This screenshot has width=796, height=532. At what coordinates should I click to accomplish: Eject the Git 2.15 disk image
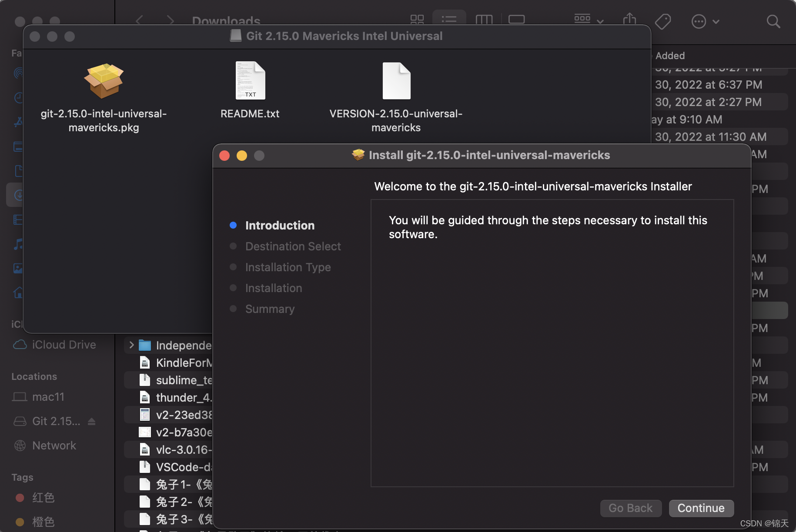tap(91, 422)
